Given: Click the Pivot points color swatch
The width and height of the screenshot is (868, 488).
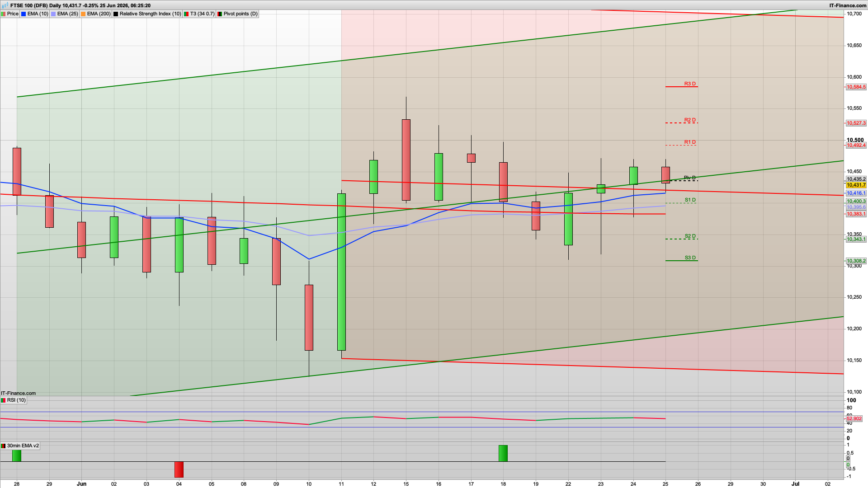Looking at the screenshot, I should (x=220, y=14).
